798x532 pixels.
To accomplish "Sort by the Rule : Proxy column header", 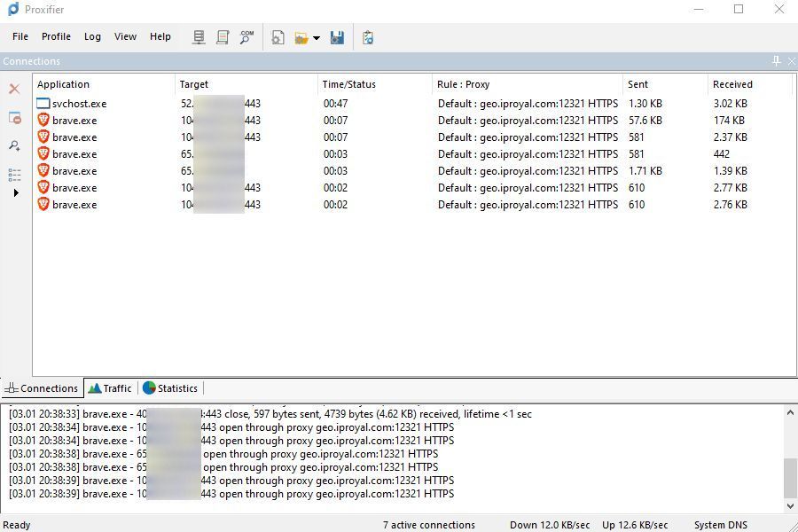I will point(463,84).
